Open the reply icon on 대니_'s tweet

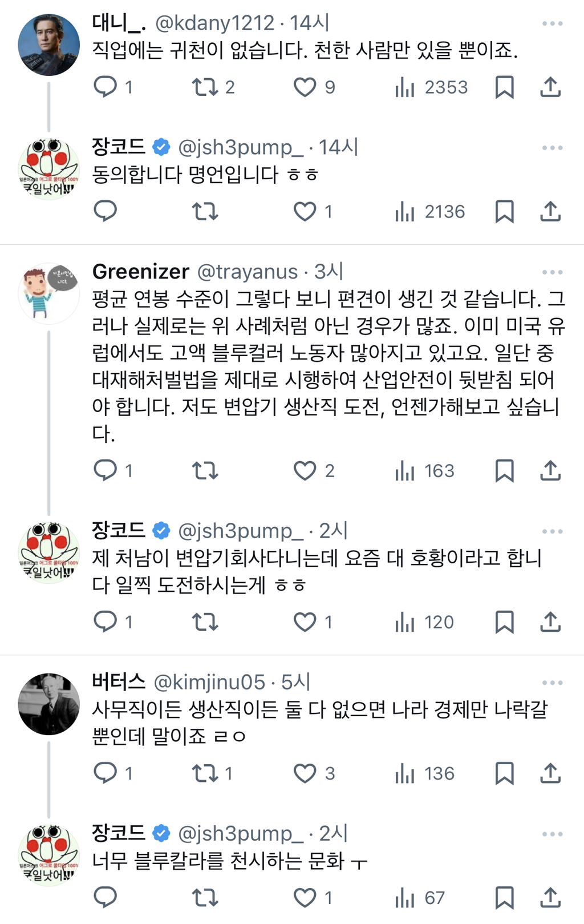[x=106, y=87]
